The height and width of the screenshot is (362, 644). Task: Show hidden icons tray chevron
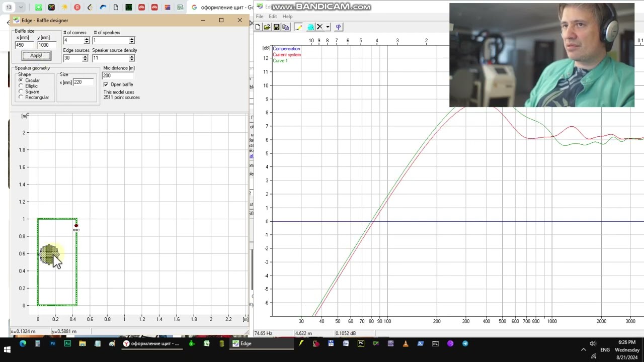coord(584,349)
